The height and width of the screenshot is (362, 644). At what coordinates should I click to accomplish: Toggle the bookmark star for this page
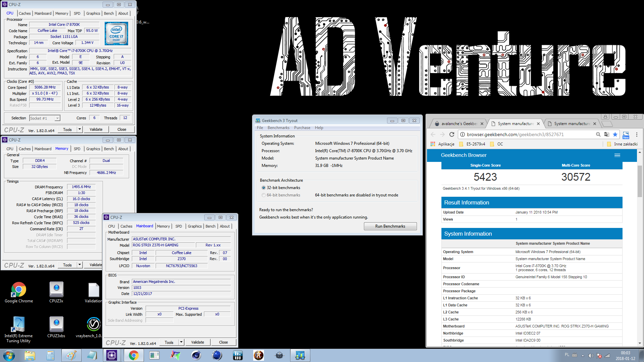pyautogui.click(x=615, y=134)
